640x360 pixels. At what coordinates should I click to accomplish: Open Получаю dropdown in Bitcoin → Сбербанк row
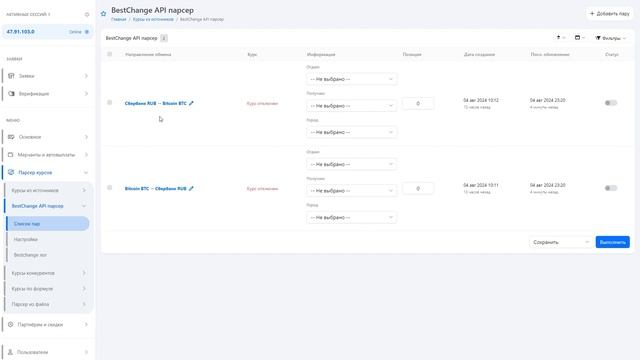(351, 191)
